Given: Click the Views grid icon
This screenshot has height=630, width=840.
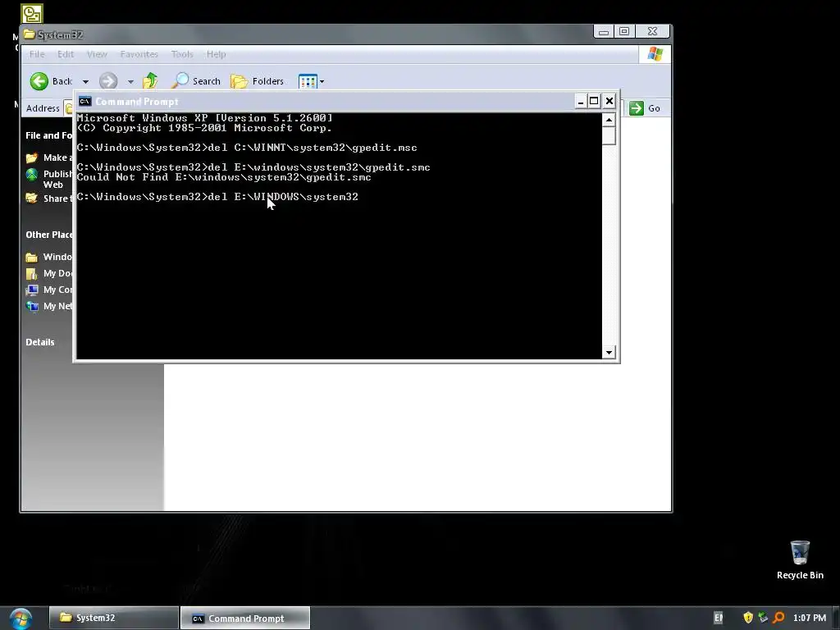Looking at the screenshot, I should coord(308,81).
